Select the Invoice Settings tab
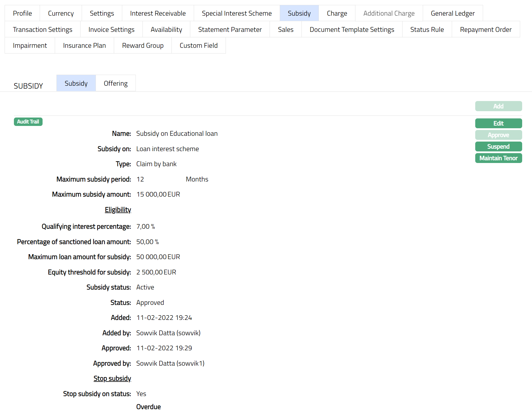 (111, 30)
